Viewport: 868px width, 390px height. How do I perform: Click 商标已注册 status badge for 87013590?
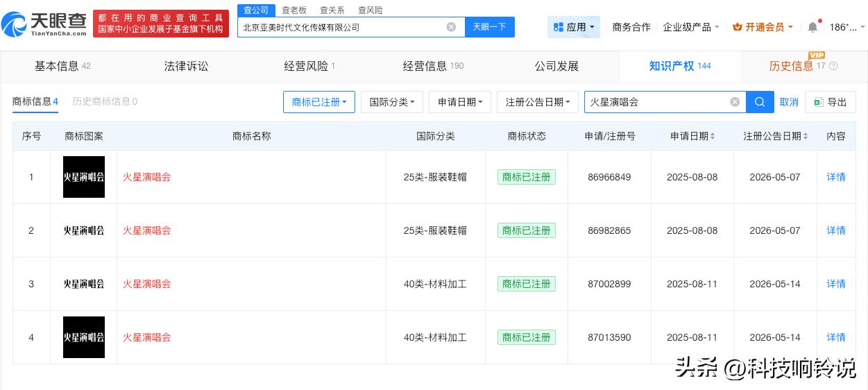527,337
